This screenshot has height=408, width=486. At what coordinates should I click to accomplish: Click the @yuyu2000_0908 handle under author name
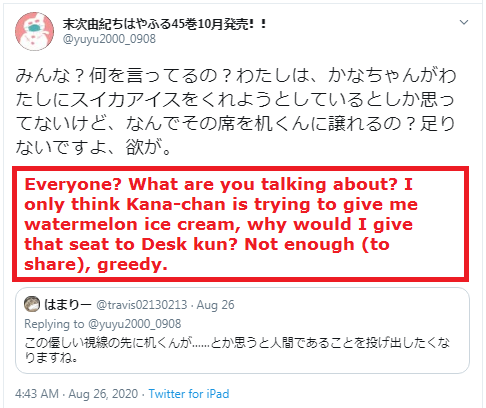point(109,39)
